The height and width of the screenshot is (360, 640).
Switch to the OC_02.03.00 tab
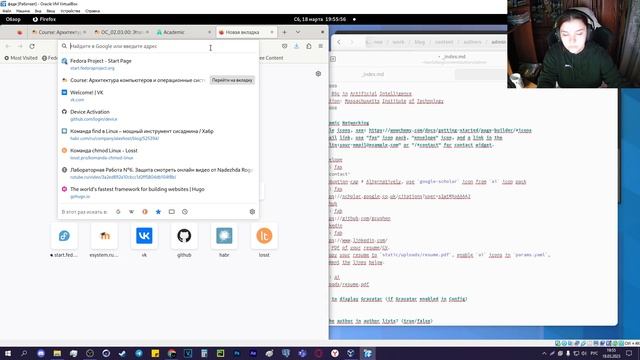pos(121,32)
